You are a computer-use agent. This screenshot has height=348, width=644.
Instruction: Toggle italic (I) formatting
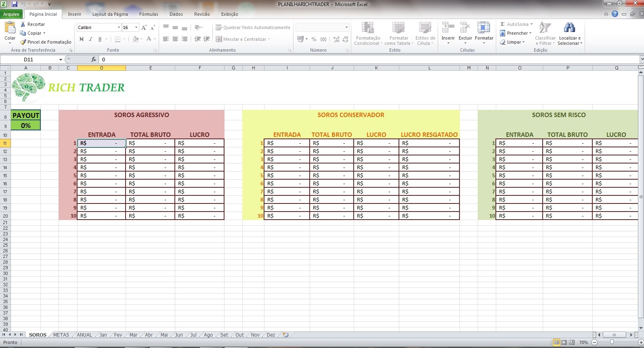(90, 39)
